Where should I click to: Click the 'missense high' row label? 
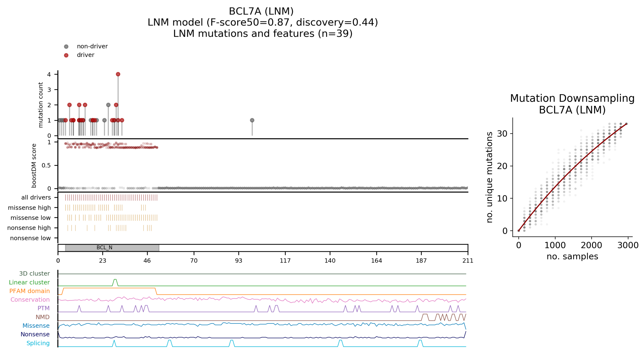point(29,208)
